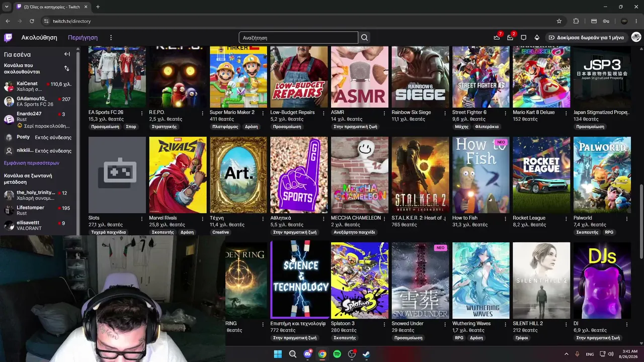
Task: Open a new browser tab
Action: click(98, 7)
